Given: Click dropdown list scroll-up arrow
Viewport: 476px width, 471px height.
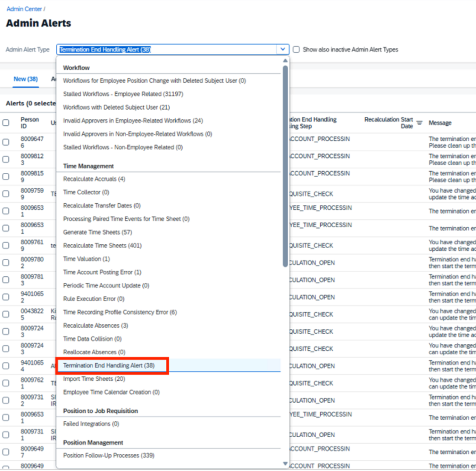Looking at the screenshot, I should (285, 61).
